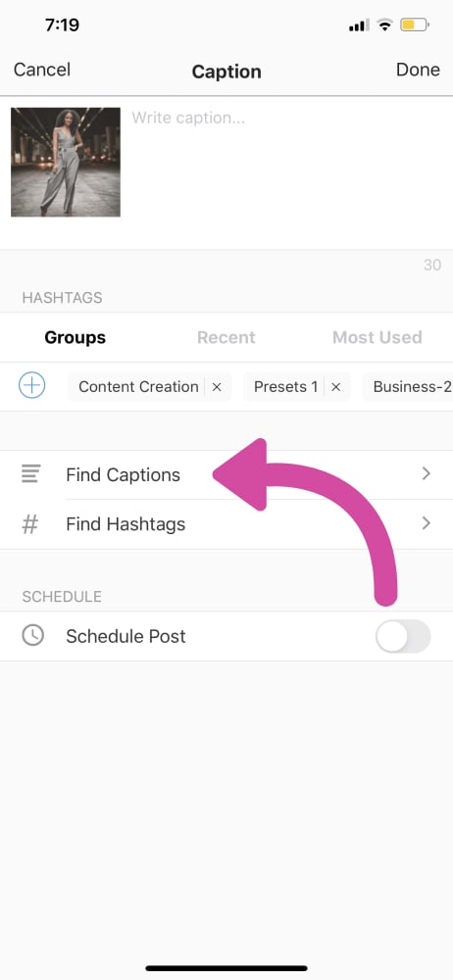Viewport: 453px width, 980px height.
Task: Open the Most Used hashtags tab
Action: pyautogui.click(x=377, y=337)
